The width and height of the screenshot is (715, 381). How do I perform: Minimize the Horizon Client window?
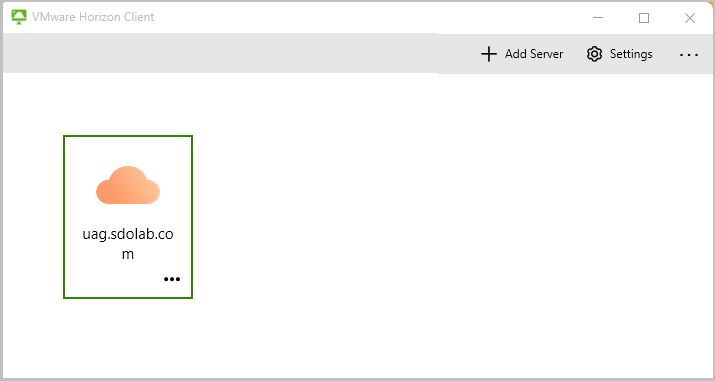598,18
